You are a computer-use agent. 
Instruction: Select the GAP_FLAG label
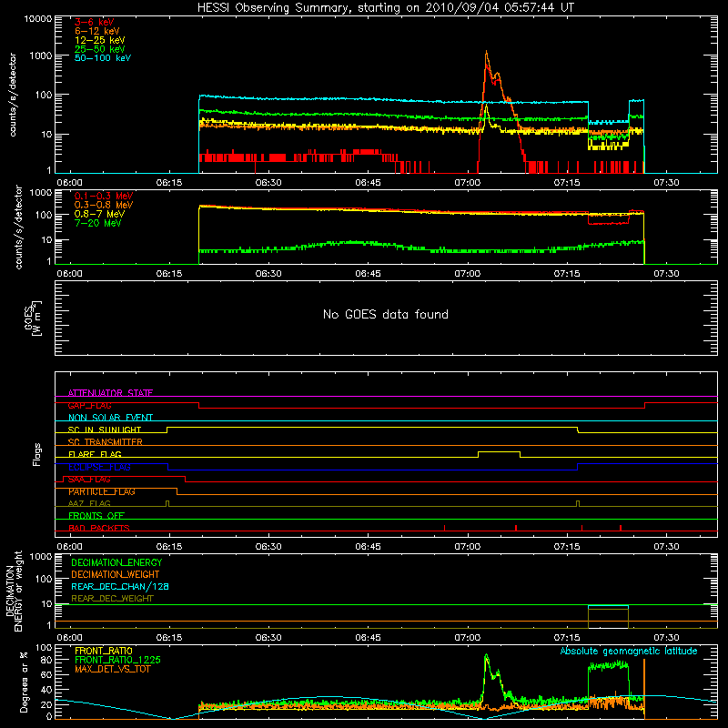pyautogui.click(x=89, y=405)
